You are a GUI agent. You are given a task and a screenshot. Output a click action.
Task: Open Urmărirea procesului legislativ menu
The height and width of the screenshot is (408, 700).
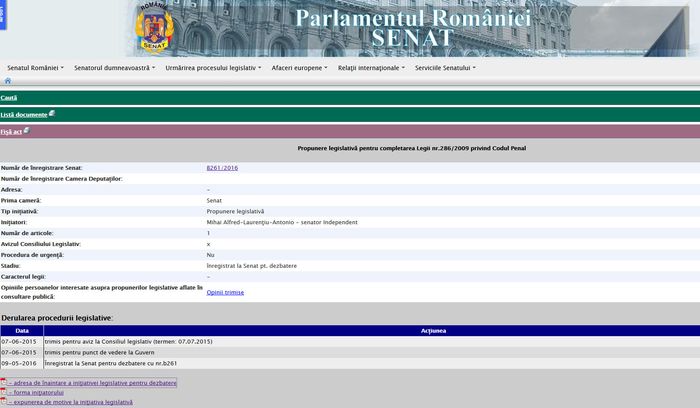(x=213, y=68)
